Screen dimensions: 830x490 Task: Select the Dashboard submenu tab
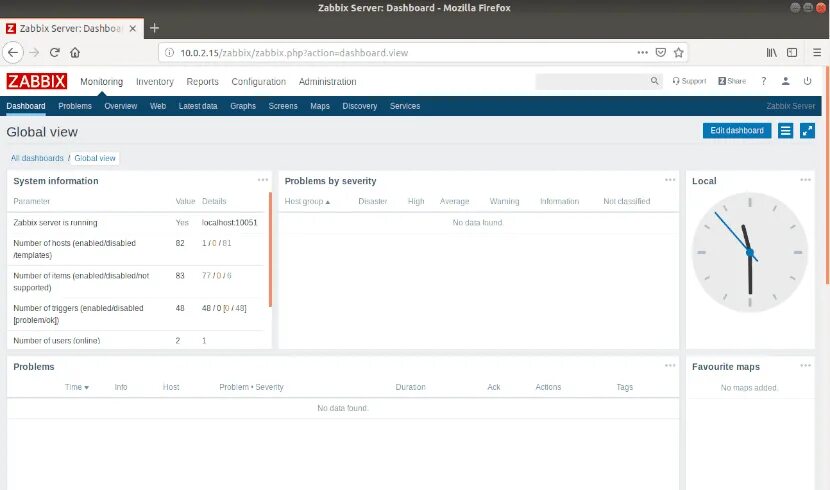[26, 106]
